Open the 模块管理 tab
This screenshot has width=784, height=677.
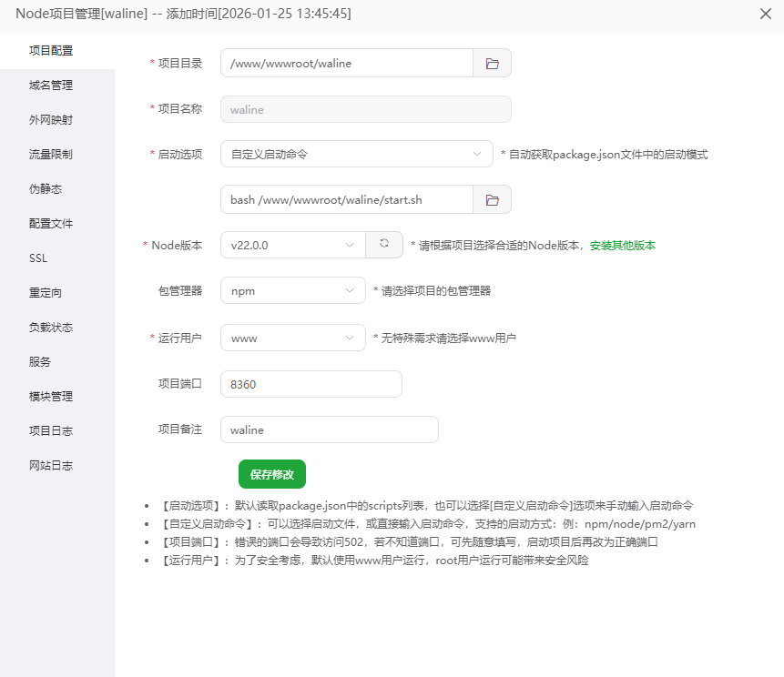[51, 397]
